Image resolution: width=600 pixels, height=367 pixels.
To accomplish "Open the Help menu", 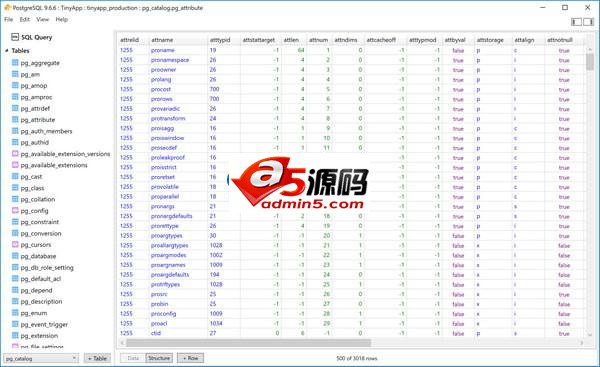I will click(62, 19).
